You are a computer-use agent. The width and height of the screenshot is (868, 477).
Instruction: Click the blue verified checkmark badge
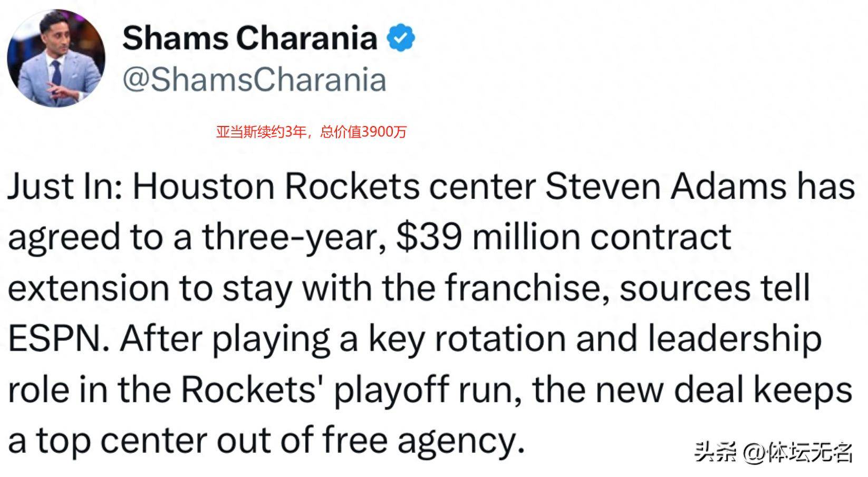(401, 37)
